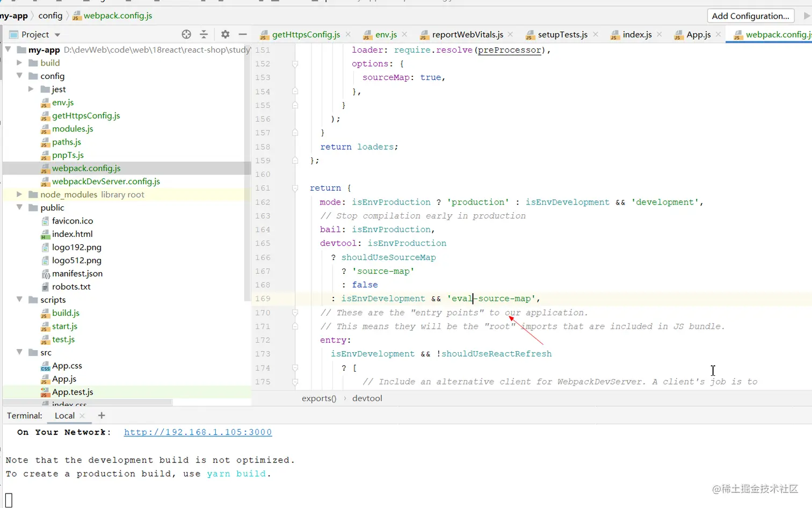
Task: Select webpackDevServer.config.js in the tree
Action: click(x=106, y=182)
